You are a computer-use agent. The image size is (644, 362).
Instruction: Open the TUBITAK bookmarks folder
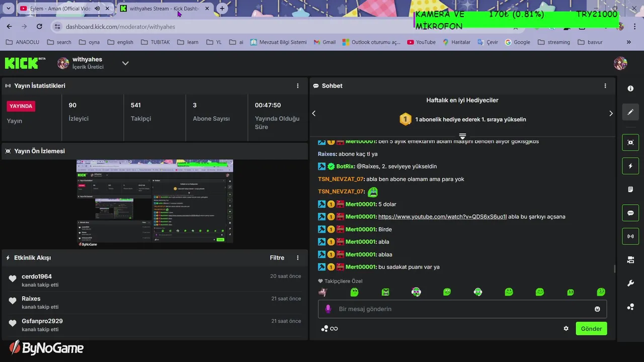(x=156, y=42)
